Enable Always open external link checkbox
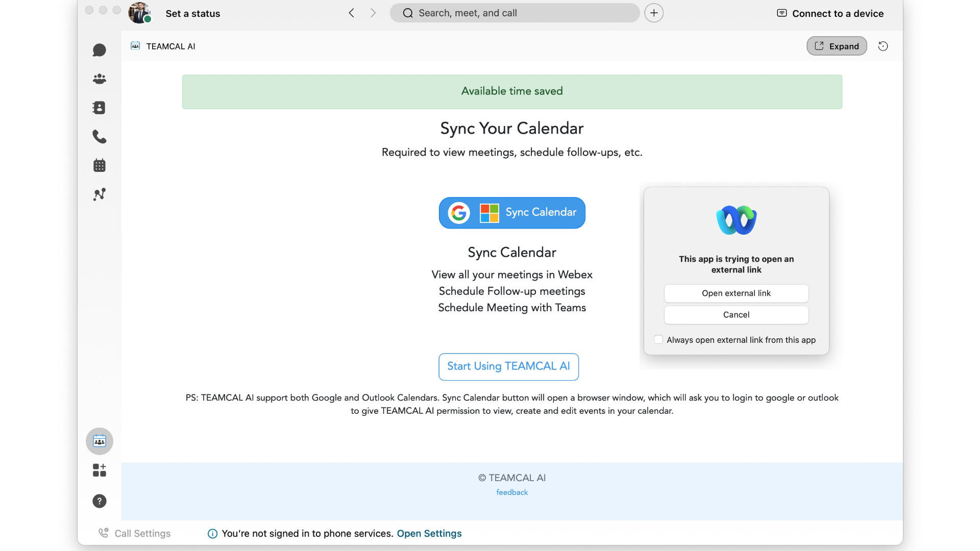The width and height of the screenshot is (980, 551). click(x=658, y=340)
